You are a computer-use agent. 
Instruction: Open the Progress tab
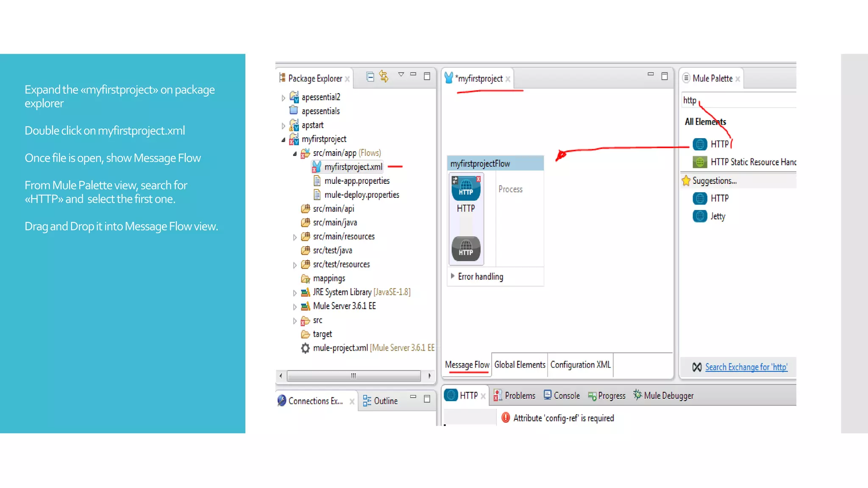(x=606, y=396)
